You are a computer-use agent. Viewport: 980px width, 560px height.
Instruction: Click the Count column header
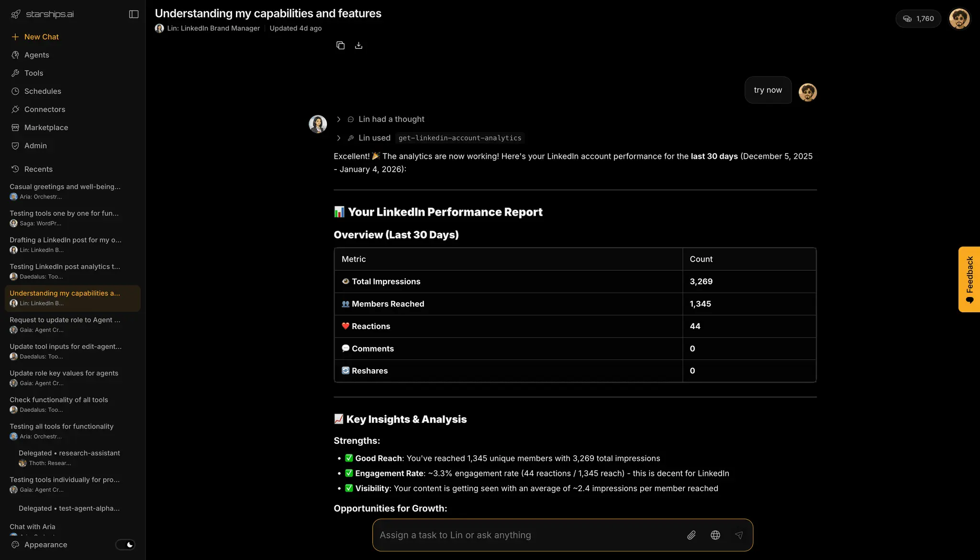pyautogui.click(x=701, y=259)
